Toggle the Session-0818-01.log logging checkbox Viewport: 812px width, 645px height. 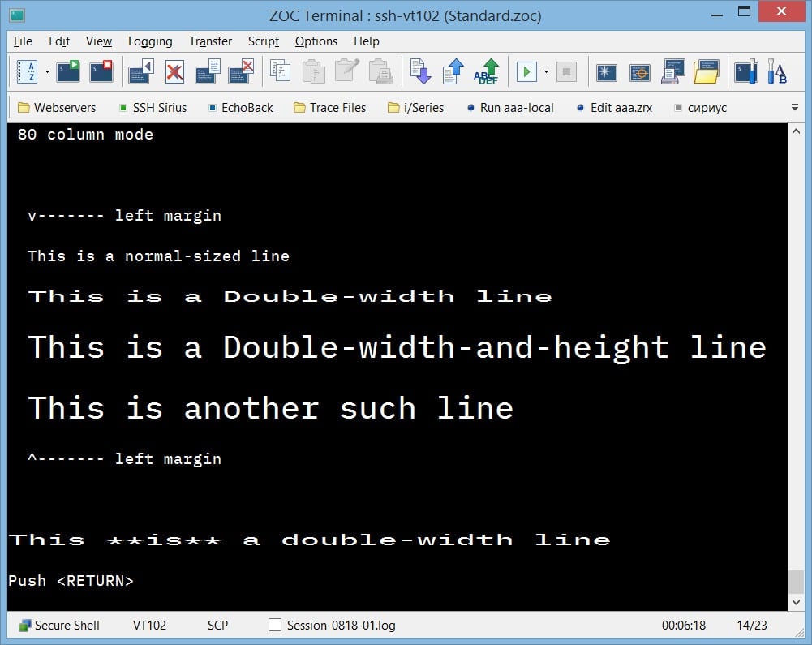(x=275, y=626)
